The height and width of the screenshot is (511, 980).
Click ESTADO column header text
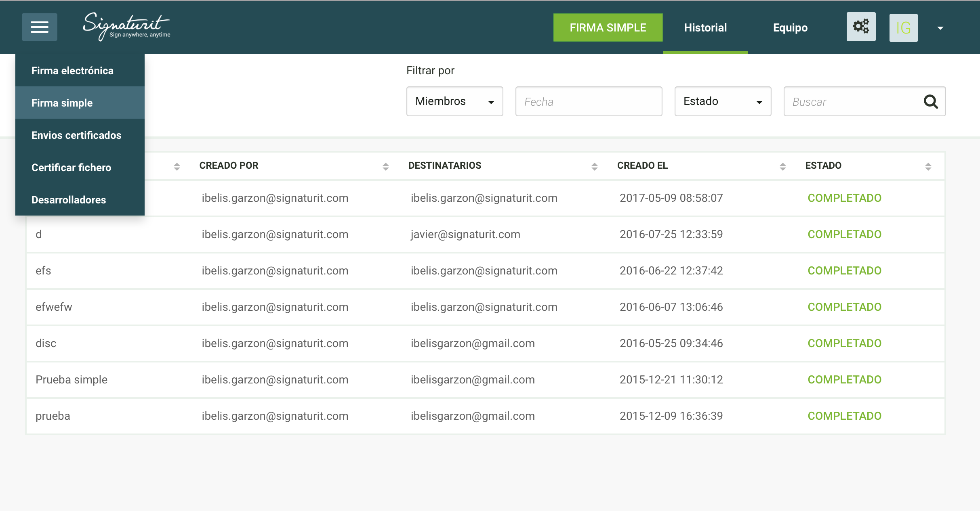[823, 165]
